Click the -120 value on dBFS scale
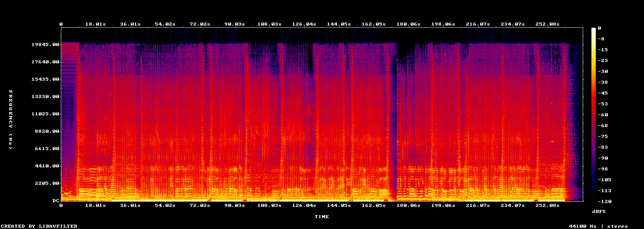Viewport: 644px width, 229px height. [x=604, y=202]
